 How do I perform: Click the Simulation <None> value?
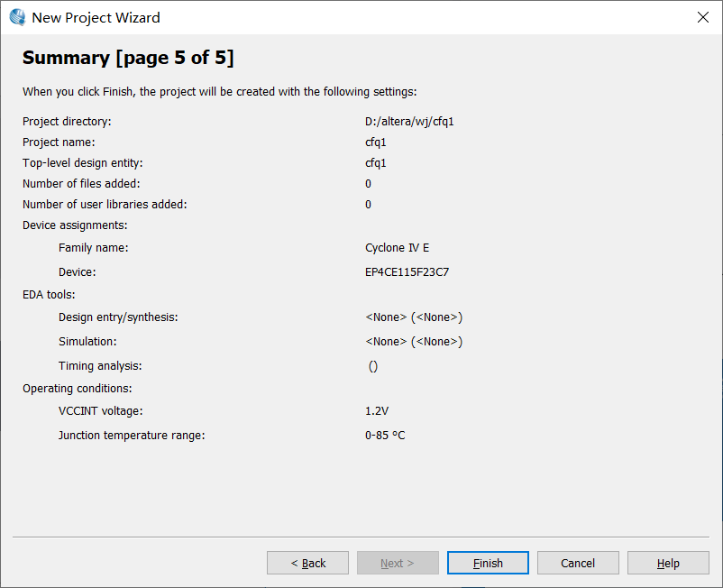point(414,342)
